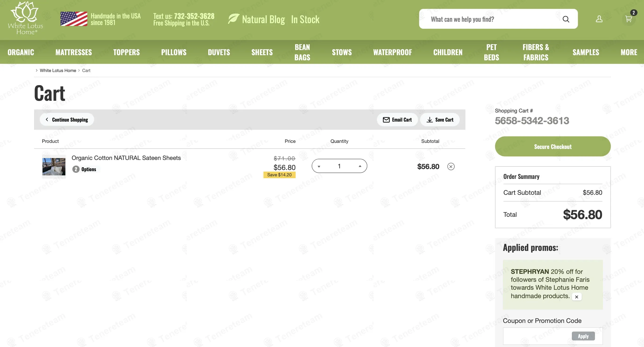644x347 pixels.
Task: Remove the STEPHRYAN promo code
Action: point(577,297)
